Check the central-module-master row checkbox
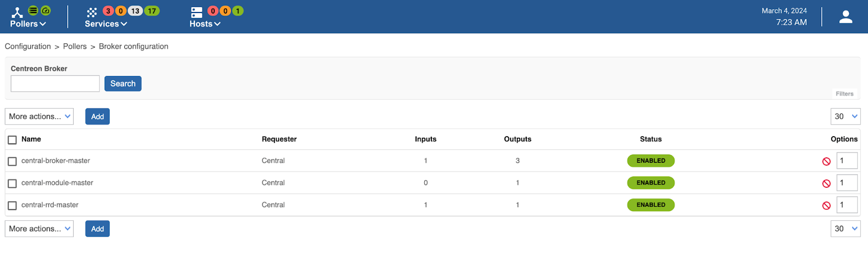Viewport: 868px width, 273px height. [12, 183]
